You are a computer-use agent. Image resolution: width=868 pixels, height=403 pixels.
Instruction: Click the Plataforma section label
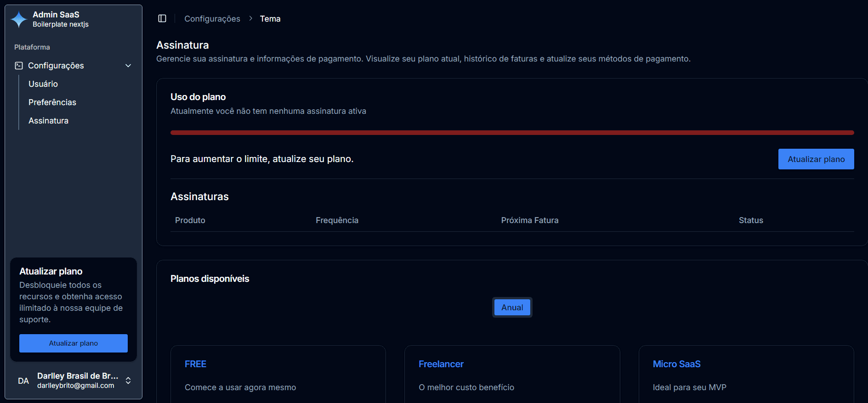[32, 47]
